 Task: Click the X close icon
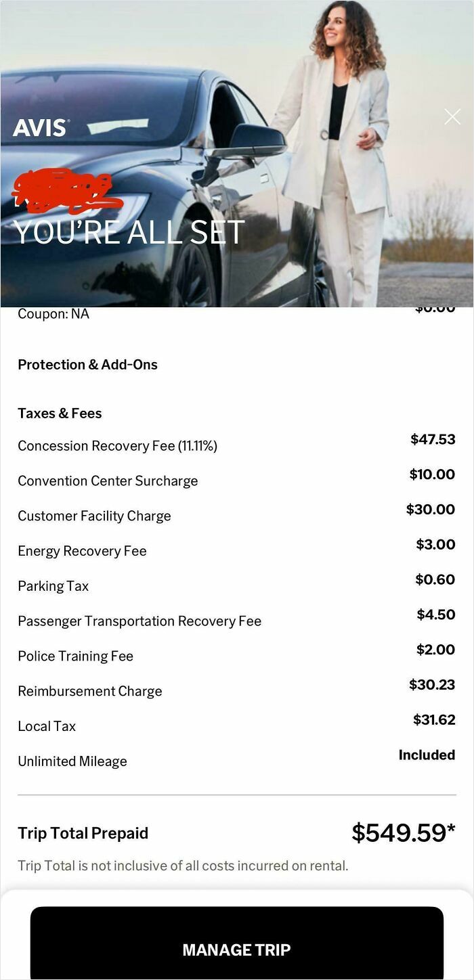452,116
